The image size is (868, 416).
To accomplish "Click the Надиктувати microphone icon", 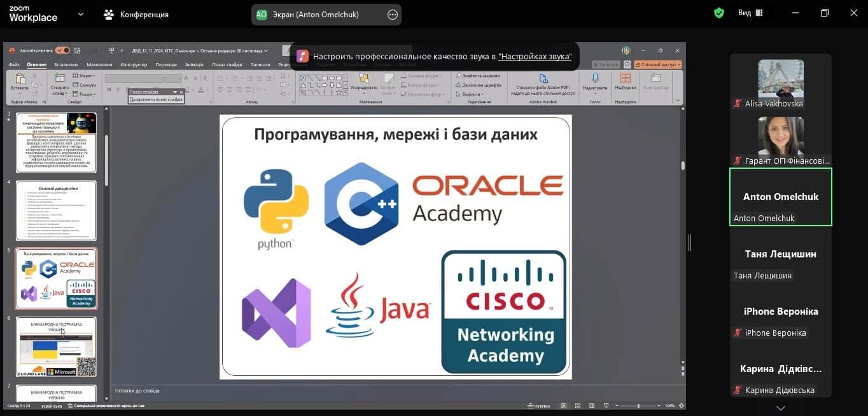I will coord(595,78).
